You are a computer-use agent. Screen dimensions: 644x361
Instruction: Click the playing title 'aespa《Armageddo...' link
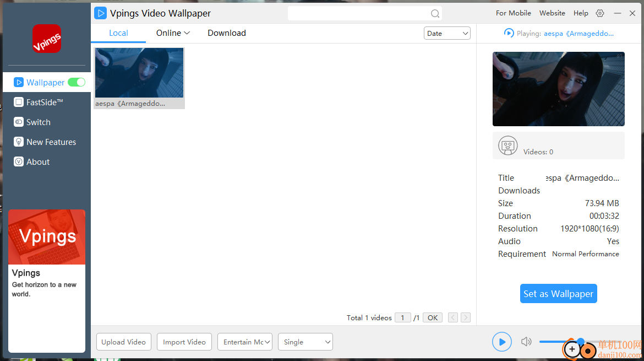point(578,34)
